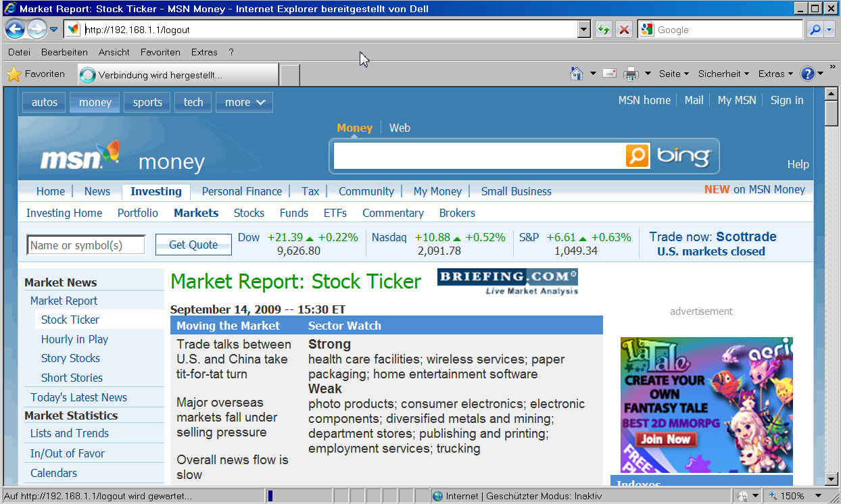Click the small new tab button
Screen dimensions: 841x504
[290, 75]
